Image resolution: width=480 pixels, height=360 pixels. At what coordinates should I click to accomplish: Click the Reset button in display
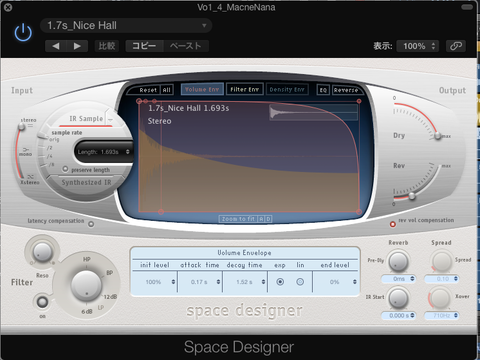[x=148, y=90]
